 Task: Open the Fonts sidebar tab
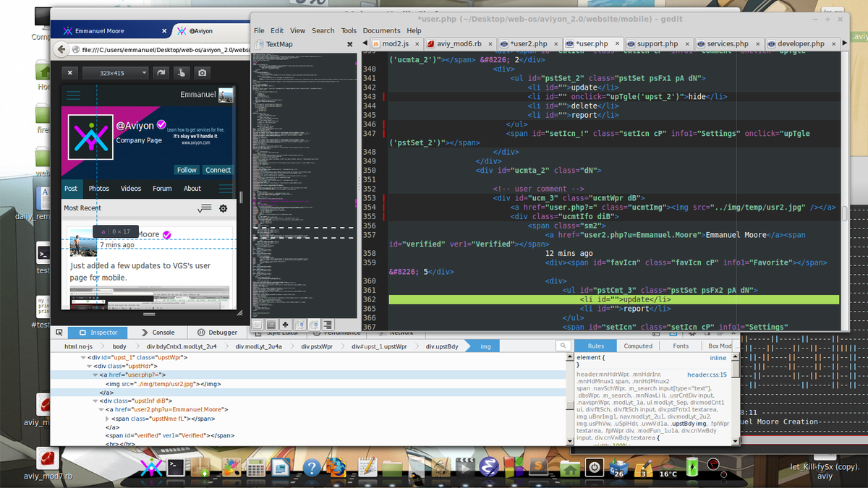click(x=681, y=346)
